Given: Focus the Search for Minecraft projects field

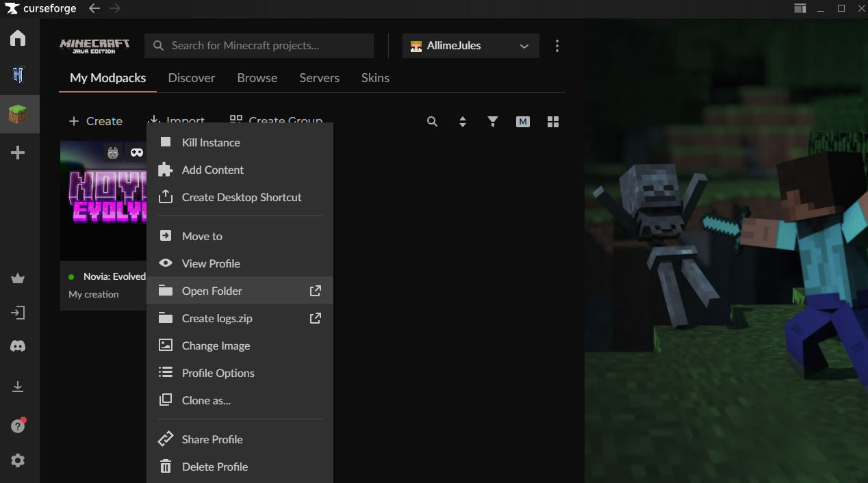Looking at the screenshot, I should pyautogui.click(x=259, y=46).
